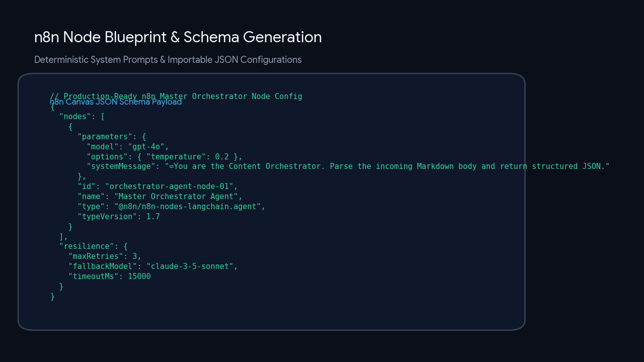Click the '"parameters": {' line

click(112, 137)
